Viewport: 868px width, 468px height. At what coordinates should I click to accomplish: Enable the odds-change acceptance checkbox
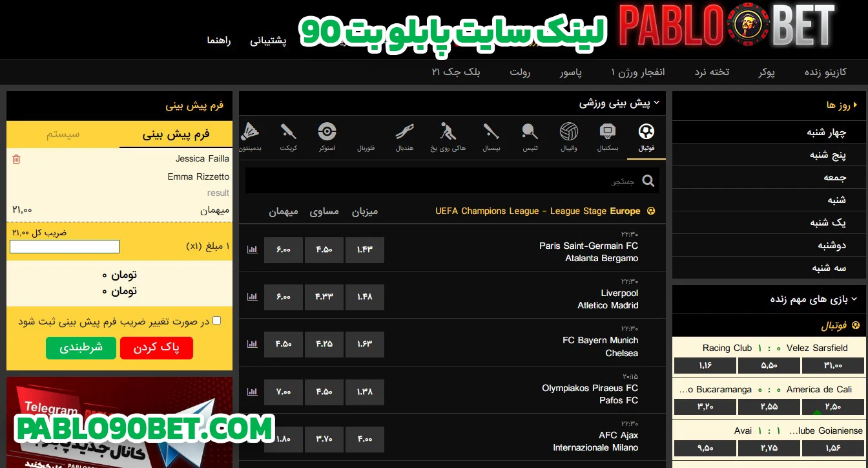click(x=216, y=321)
